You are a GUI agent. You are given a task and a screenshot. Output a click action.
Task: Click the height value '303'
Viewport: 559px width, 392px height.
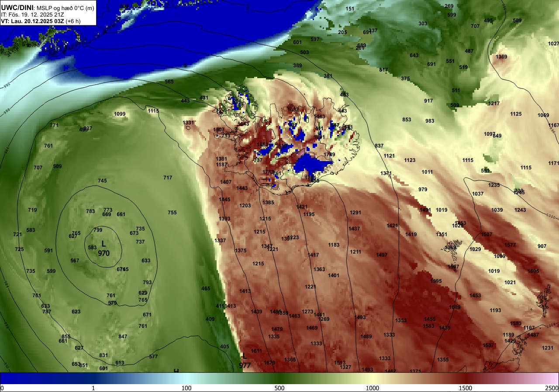(x=423, y=24)
